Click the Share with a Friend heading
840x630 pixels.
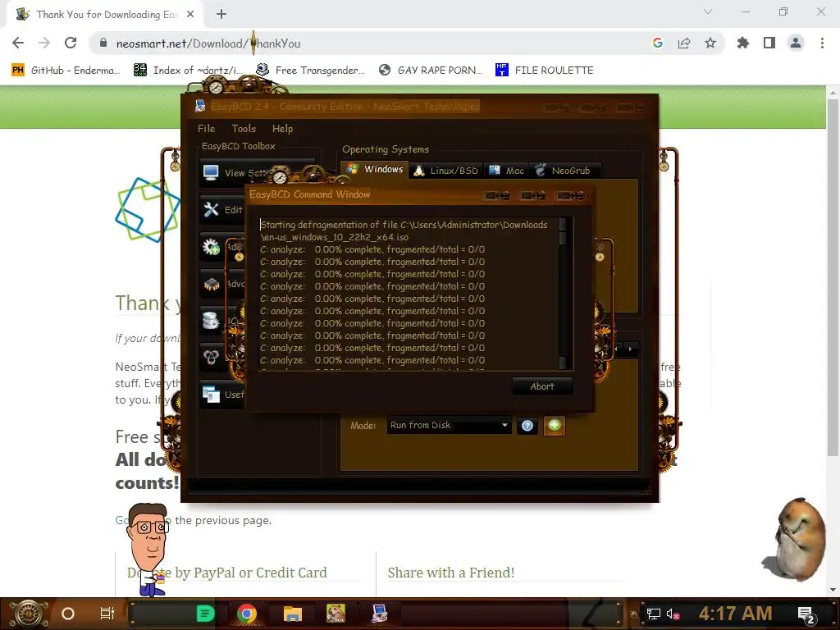[x=451, y=573]
